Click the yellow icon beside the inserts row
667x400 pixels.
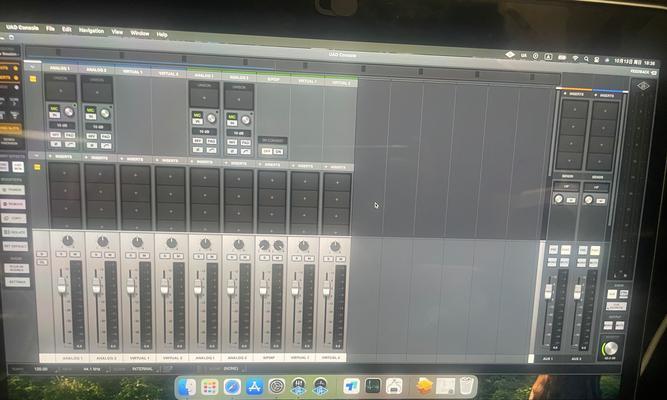pos(37,167)
